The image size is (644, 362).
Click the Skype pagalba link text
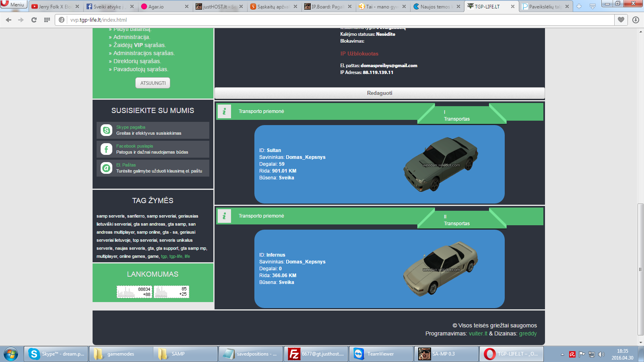[x=131, y=127]
